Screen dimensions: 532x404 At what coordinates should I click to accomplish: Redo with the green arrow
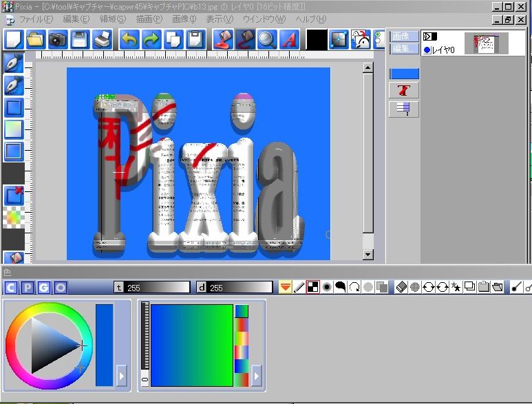click(151, 40)
